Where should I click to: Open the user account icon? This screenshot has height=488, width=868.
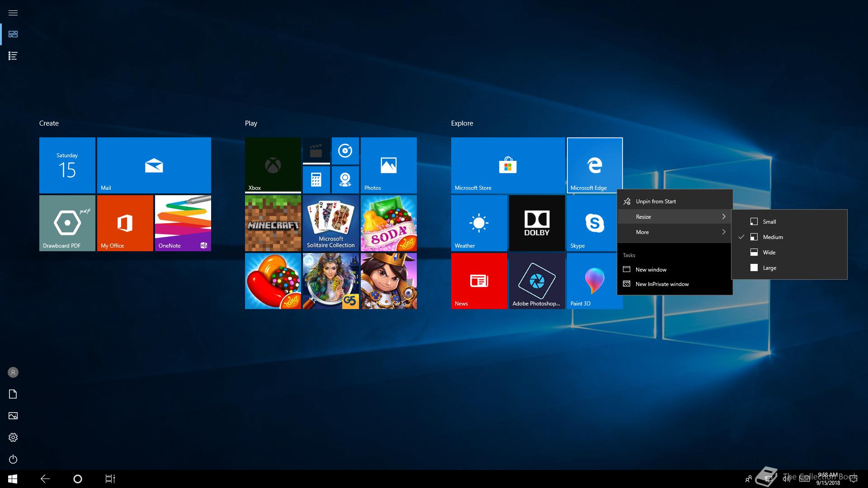point(13,372)
